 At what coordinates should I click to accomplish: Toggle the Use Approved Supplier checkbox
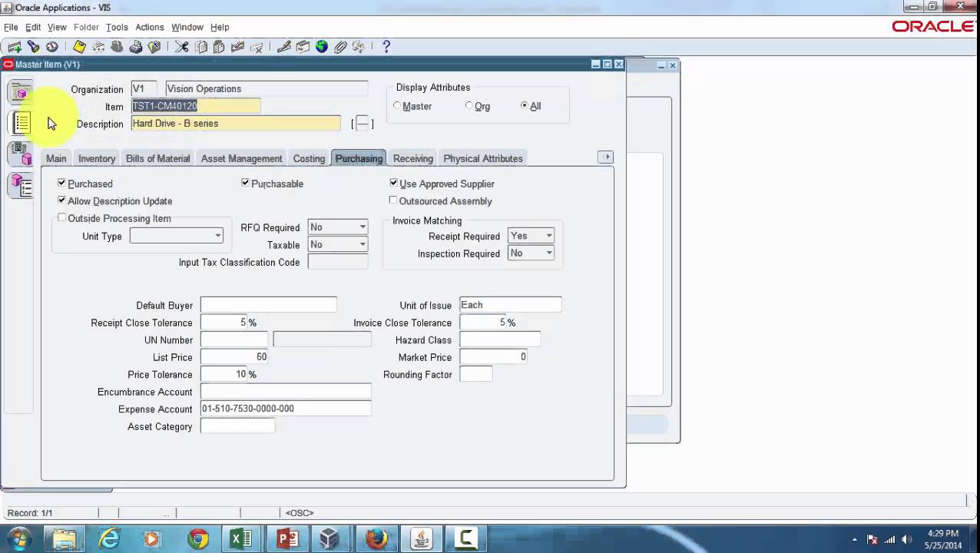tap(394, 183)
